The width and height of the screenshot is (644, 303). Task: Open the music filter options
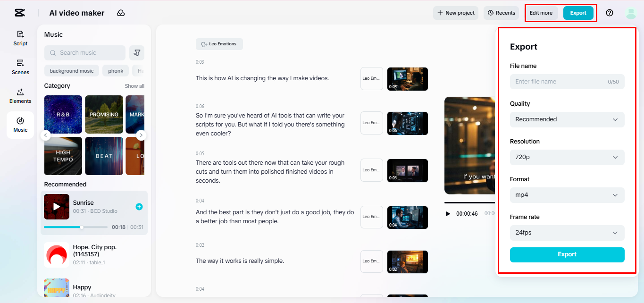(x=137, y=53)
